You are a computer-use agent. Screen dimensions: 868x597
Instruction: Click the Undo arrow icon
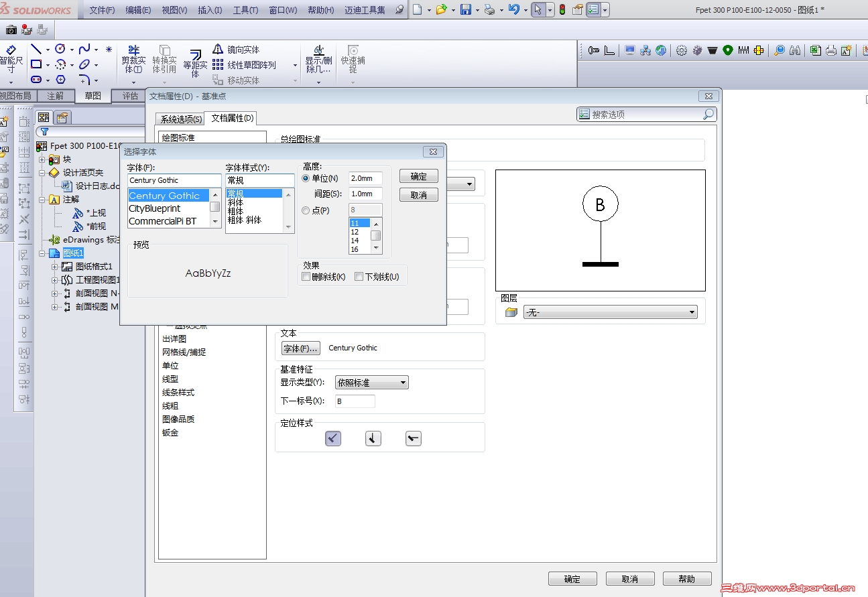pyautogui.click(x=513, y=10)
